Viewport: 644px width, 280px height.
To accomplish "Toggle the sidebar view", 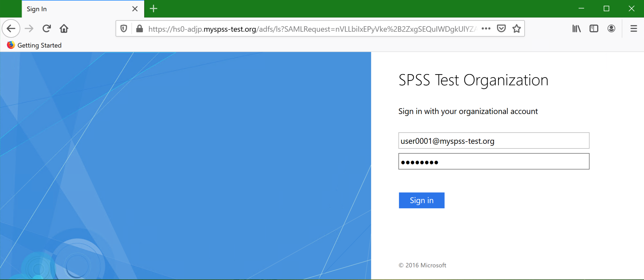I will pos(594,29).
